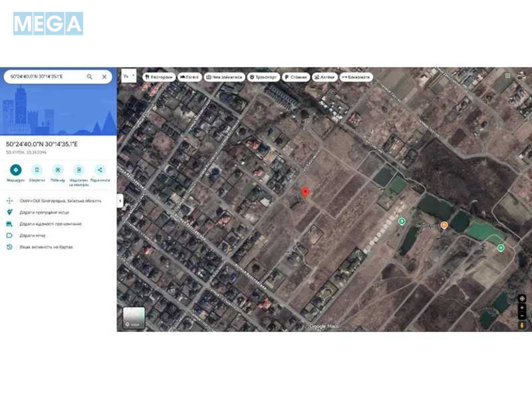
Task: Toggle the Аптеки pharmacies chip
Action: [x=325, y=76]
